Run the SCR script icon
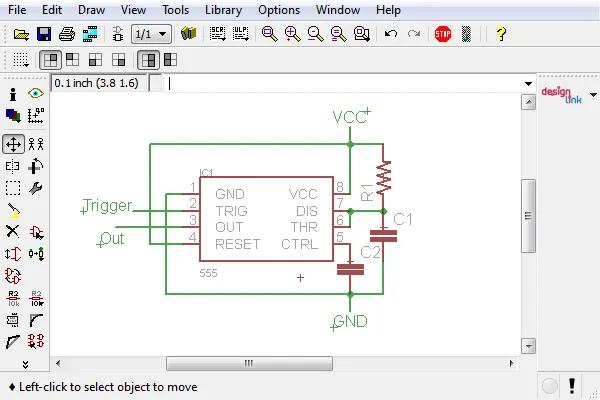This screenshot has height=400, width=600. (x=217, y=34)
